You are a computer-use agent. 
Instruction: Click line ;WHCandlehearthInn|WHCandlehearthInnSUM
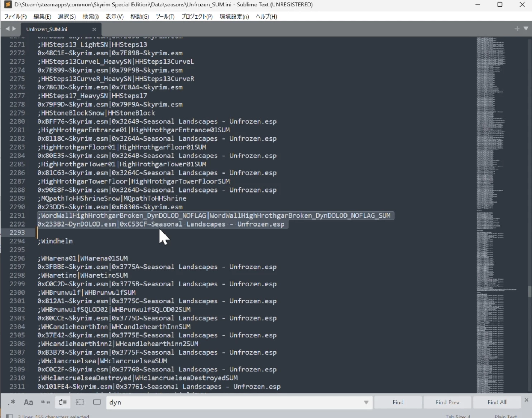point(114,327)
